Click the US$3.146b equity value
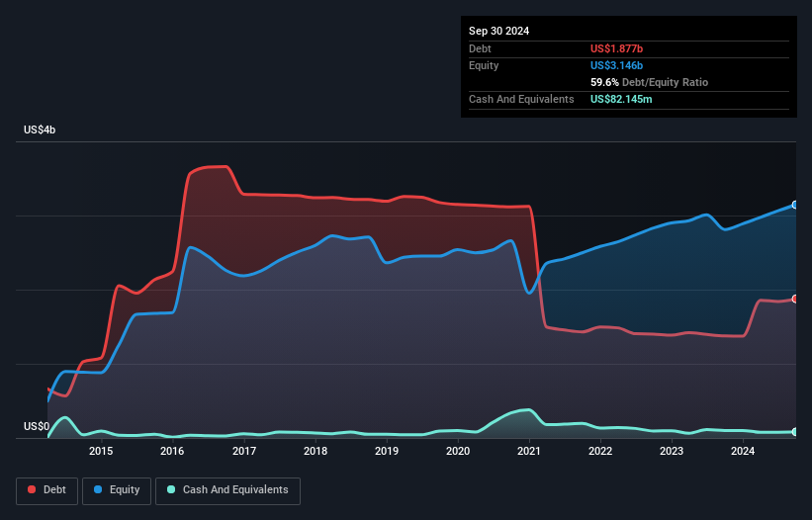The image size is (812, 520). click(617, 65)
